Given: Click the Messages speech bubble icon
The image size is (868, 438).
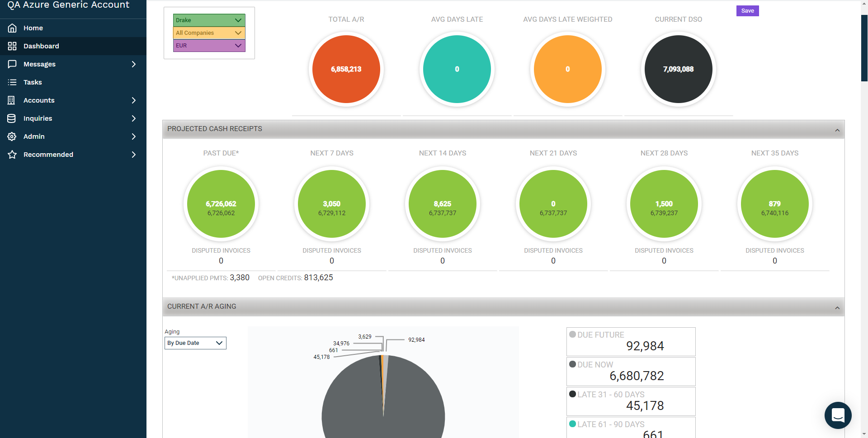Looking at the screenshot, I should 12,64.
